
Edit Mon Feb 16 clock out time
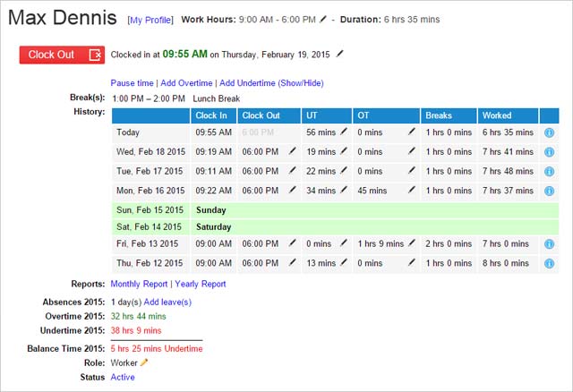tap(293, 189)
